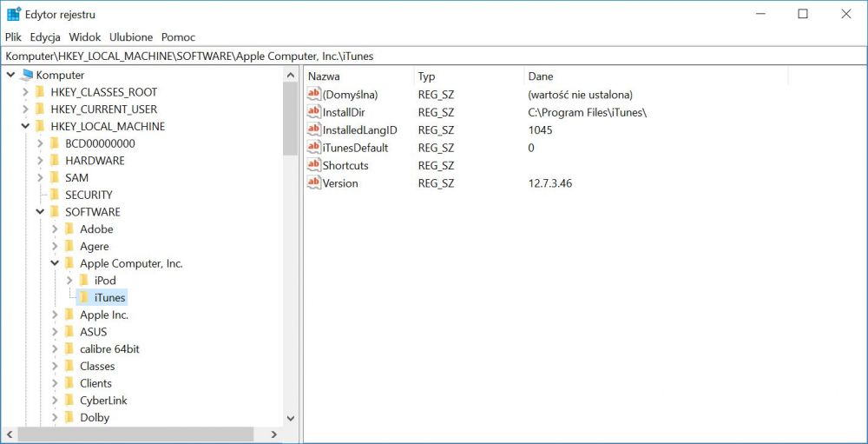
Task: Expand the HKEY_CURRENT_USER node arrow
Action: click(25, 109)
